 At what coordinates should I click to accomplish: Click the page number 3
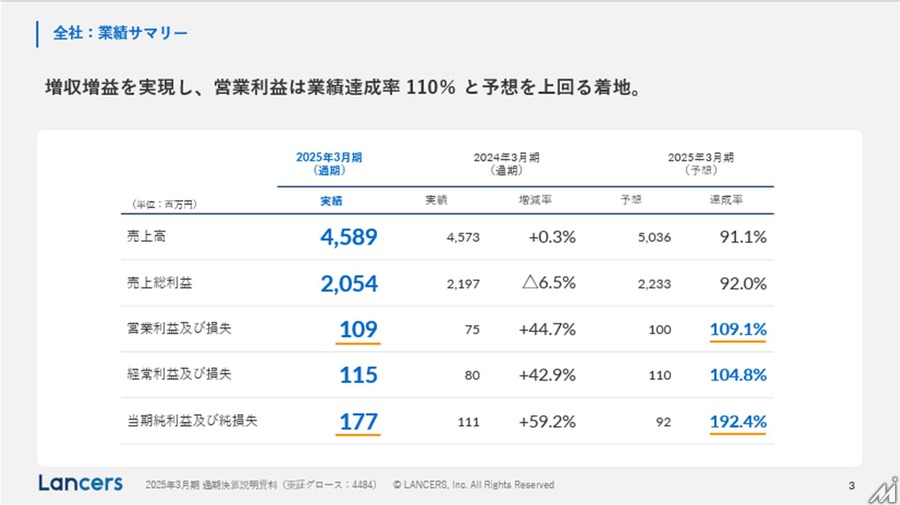tap(852, 485)
